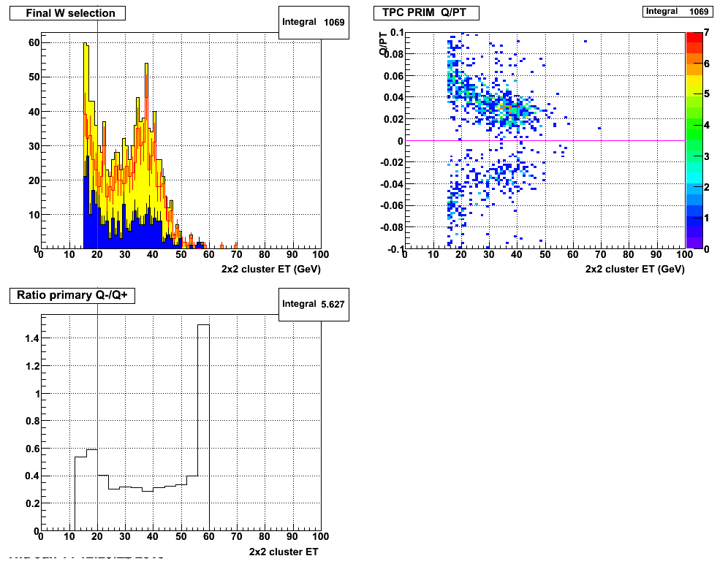Click the blue filled histogram area near 35 GeV

click(138, 236)
